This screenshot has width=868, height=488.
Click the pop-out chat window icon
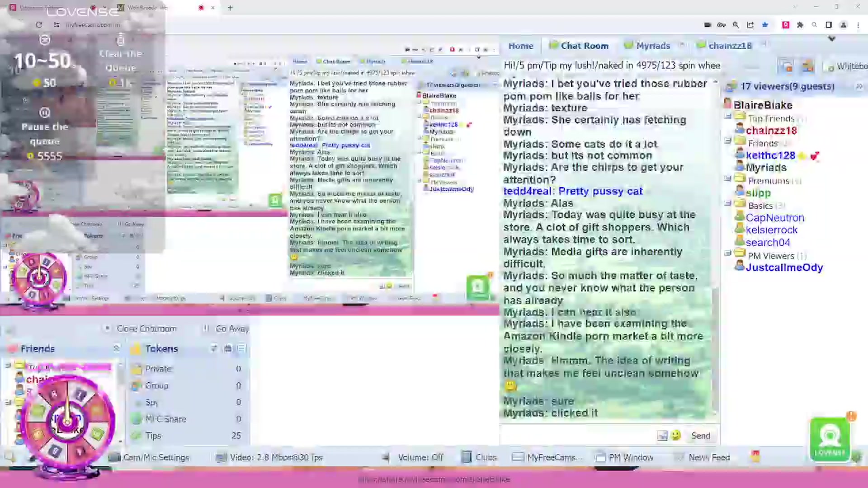point(786,66)
